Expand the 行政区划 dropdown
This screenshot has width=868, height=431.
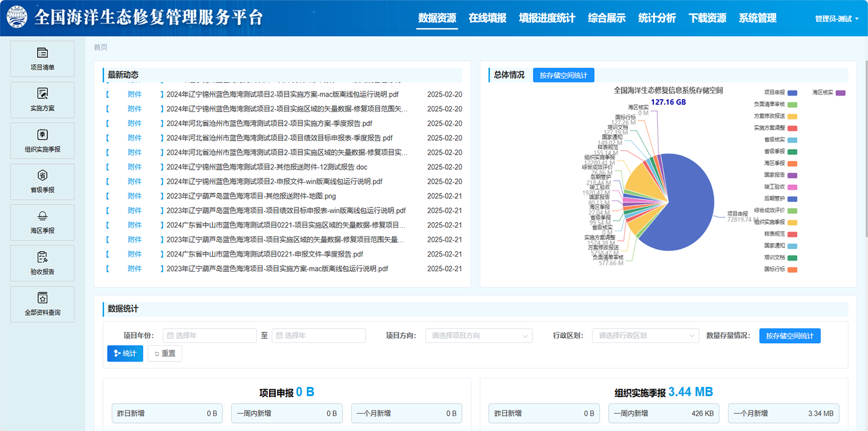645,335
